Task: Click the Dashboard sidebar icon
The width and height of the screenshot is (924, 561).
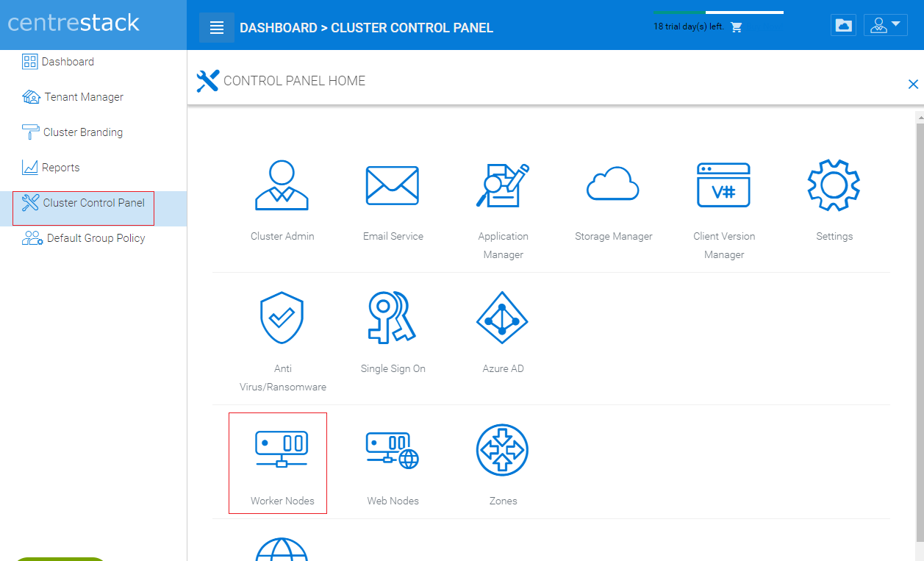Action: coord(29,62)
